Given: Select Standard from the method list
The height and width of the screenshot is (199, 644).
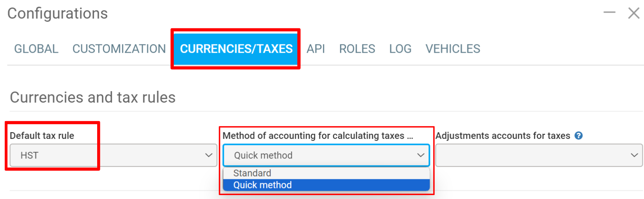Looking at the screenshot, I should (x=252, y=173).
